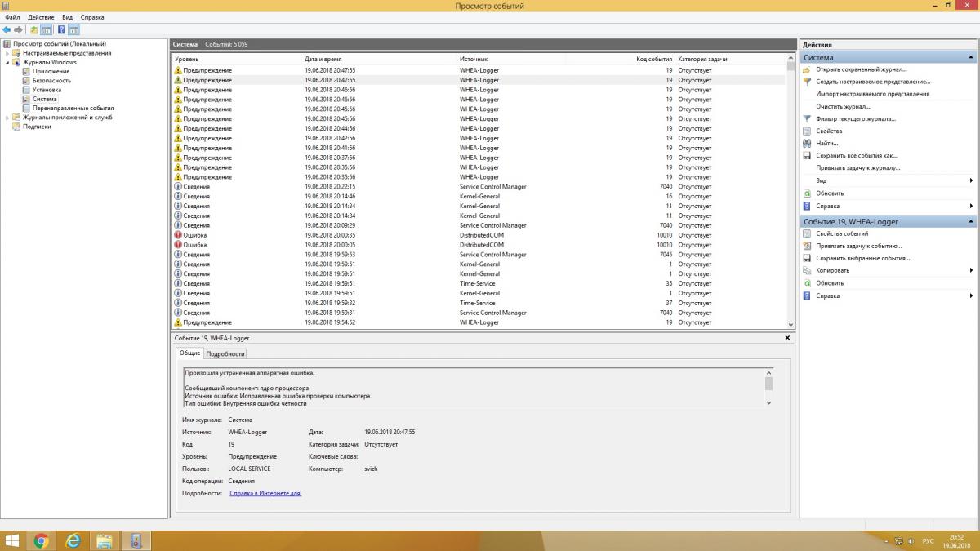This screenshot has width=980, height=551.
Task: Sort by Код события column header
Action: [653, 60]
